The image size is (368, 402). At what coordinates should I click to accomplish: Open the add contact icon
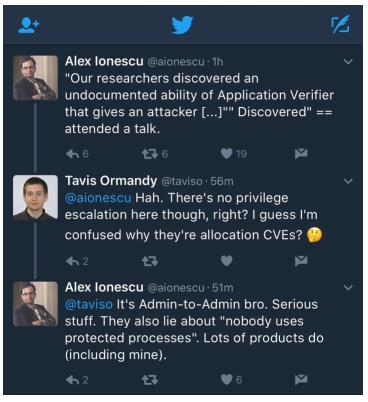tap(28, 25)
